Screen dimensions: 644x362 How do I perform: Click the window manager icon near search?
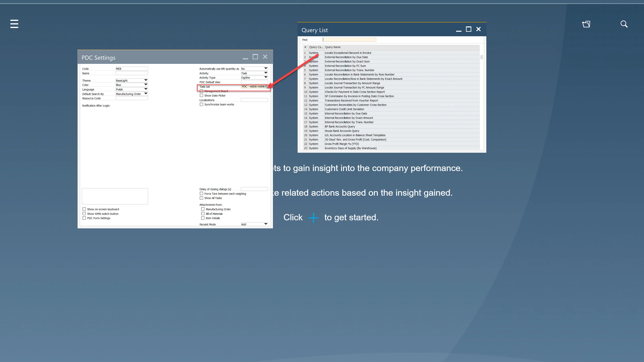(x=586, y=24)
